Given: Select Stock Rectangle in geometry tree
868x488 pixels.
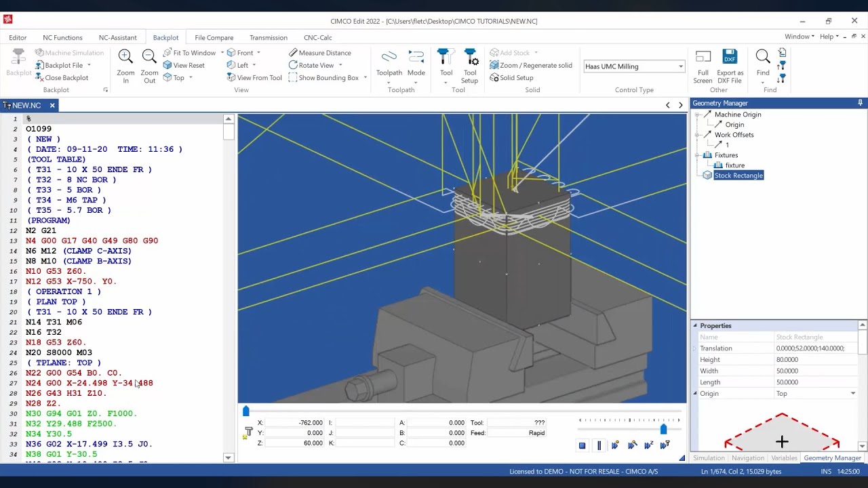Looking at the screenshot, I should 738,176.
